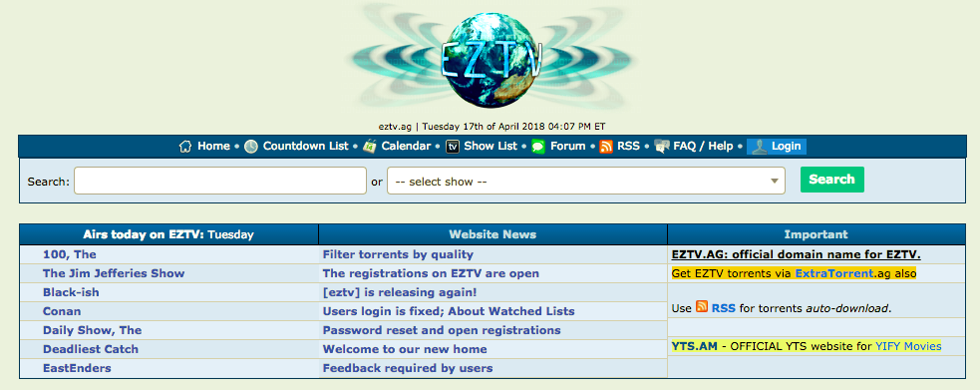Click the Home house icon

[x=185, y=147]
